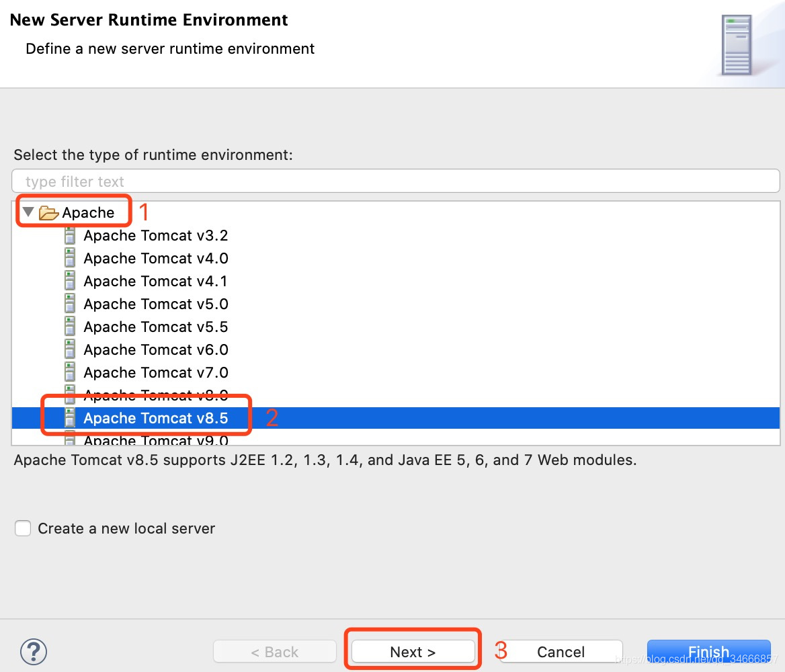This screenshot has width=785, height=672.
Task: Select Apache Tomcat v8.0 runtime
Action: point(156,395)
